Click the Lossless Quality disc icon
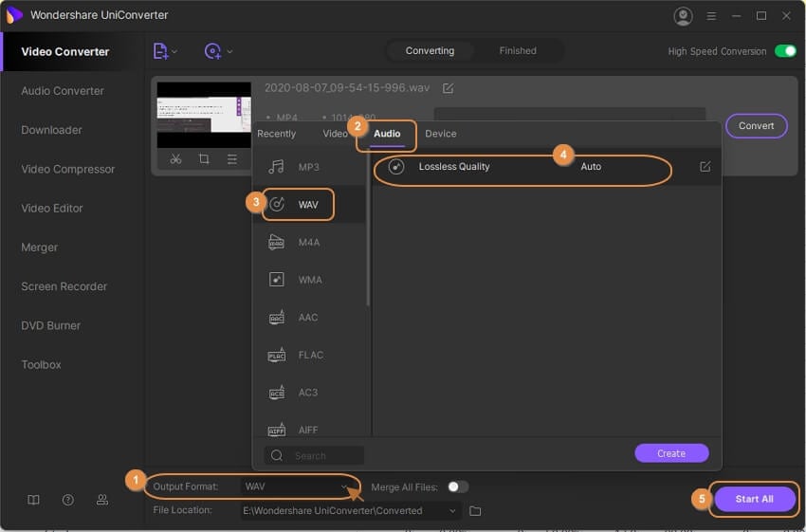 tap(395, 167)
